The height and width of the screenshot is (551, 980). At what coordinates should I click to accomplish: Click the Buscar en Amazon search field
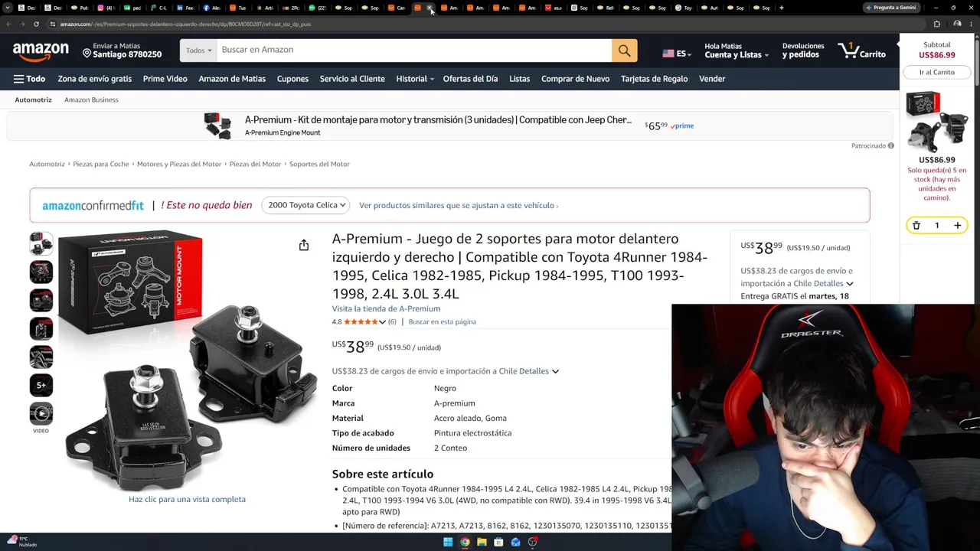[x=414, y=51]
